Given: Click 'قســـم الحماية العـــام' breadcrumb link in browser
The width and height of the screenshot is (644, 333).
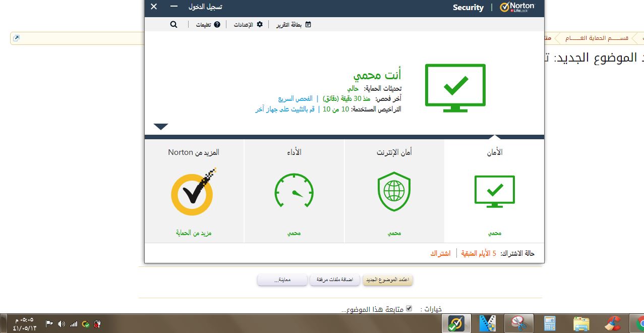Looking at the screenshot, I should [x=597, y=38].
